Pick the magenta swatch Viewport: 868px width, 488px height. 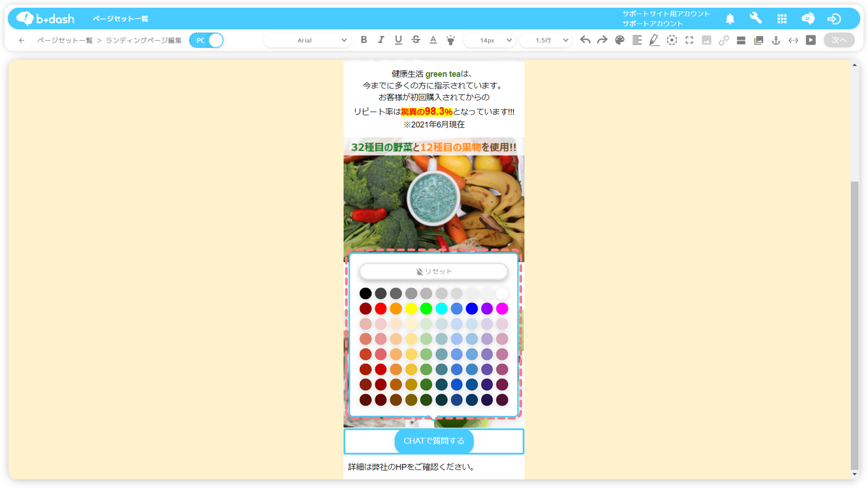(502, 309)
